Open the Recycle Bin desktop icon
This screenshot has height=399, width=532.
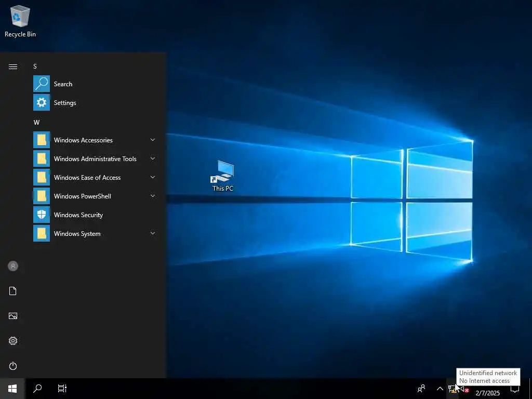(x=20, y=21)
